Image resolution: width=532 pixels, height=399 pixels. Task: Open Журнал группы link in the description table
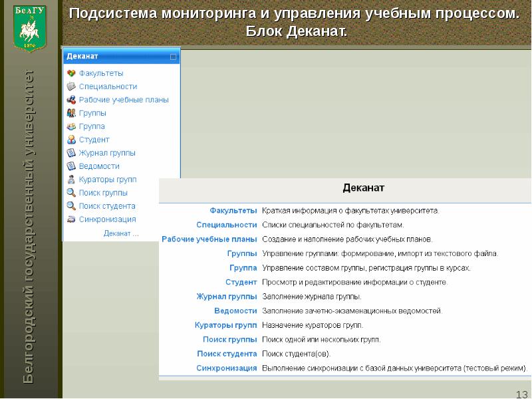tap(226, 296)
